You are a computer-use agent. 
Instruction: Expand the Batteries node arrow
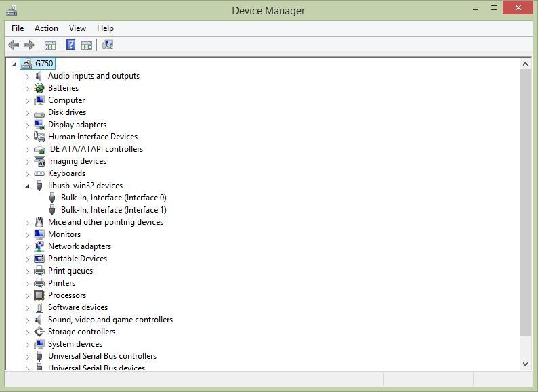(x=27, y=89)
